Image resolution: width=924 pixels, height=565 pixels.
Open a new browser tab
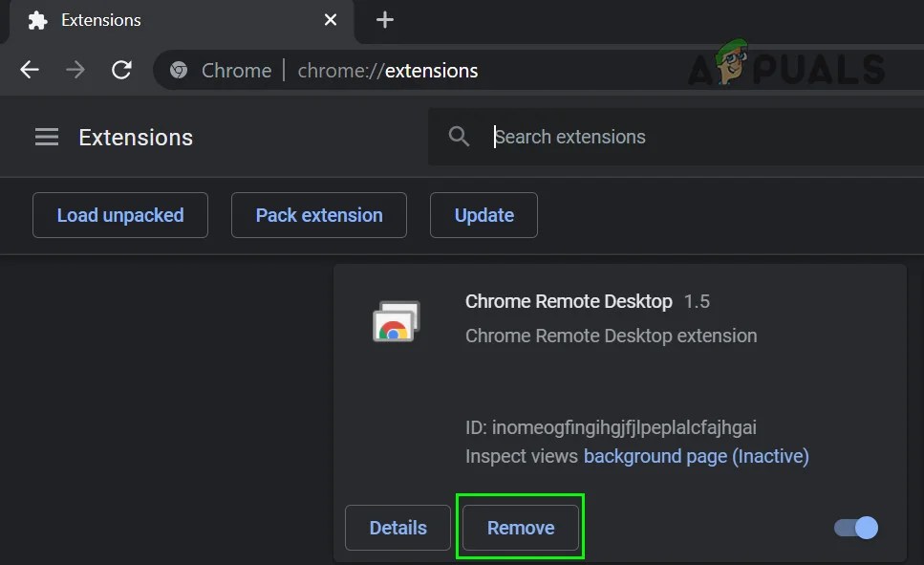[385, 19]
